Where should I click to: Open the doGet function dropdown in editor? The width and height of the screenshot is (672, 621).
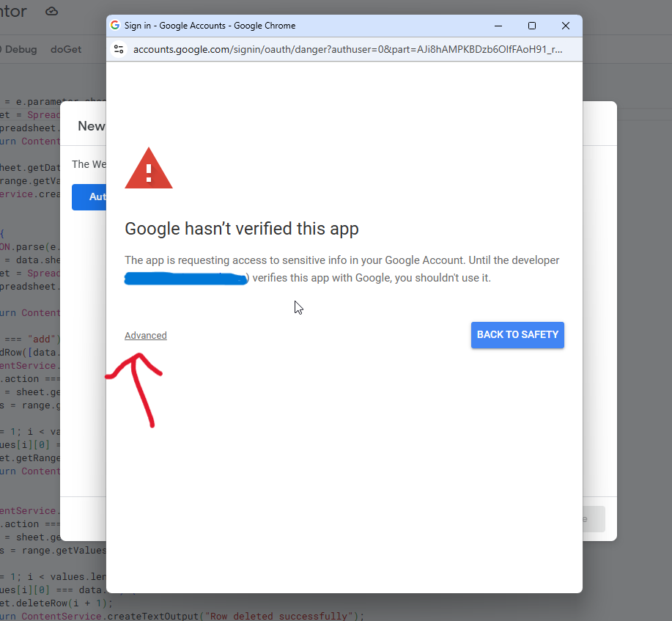pyautogui.click(x=66, y=49)
